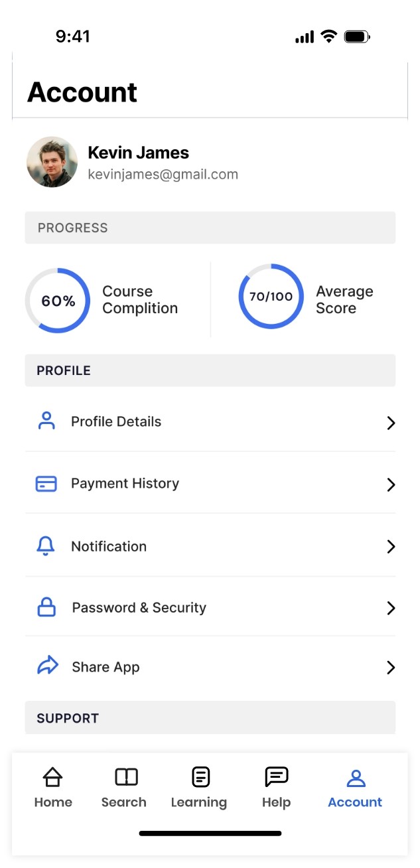Switch to the Learning tab

[200, 787]
